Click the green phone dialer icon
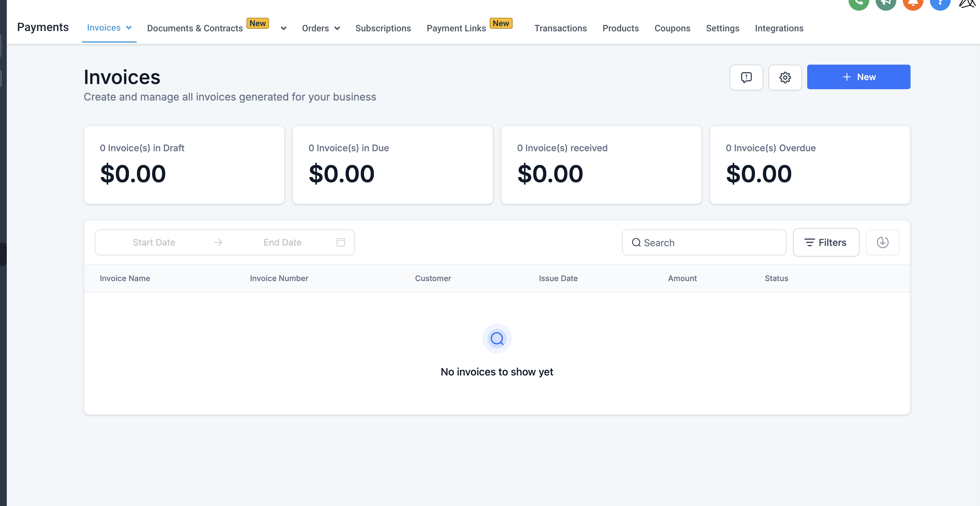 coord(859,4)
